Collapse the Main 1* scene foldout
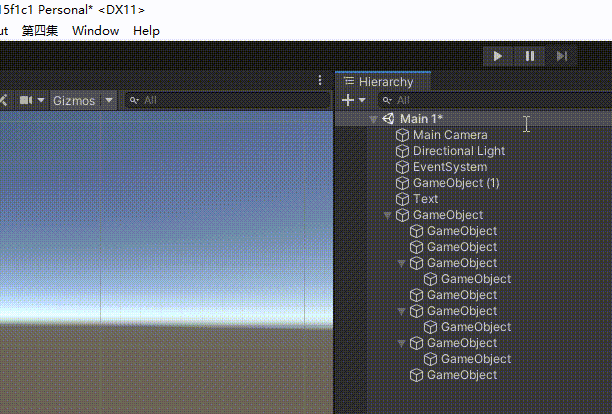This screenshot has height=414, width=612. click(x=373, y=119)
